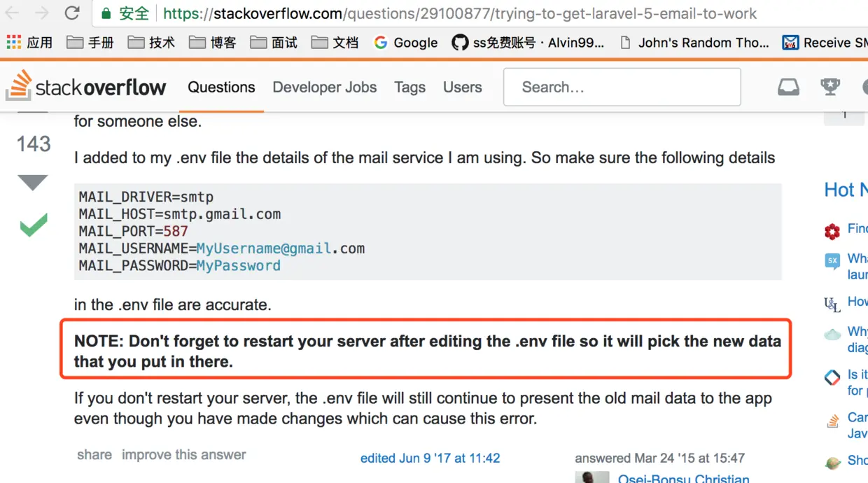Open the 应用 apps grid bookmark
Viewport: 868px width, 483px height.
(x=29, y=43)
